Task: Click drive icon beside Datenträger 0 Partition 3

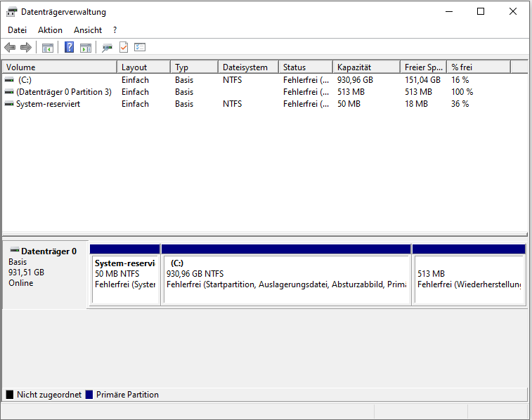Action: click(x=9, y=92)
